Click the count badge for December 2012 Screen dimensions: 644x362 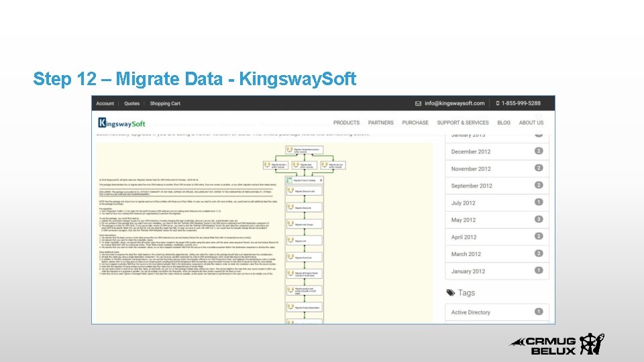539,151
